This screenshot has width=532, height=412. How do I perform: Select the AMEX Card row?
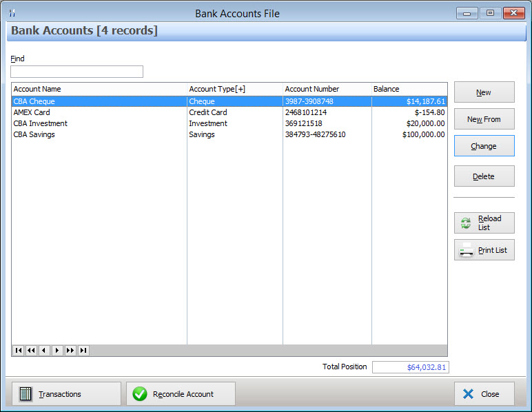32,112
